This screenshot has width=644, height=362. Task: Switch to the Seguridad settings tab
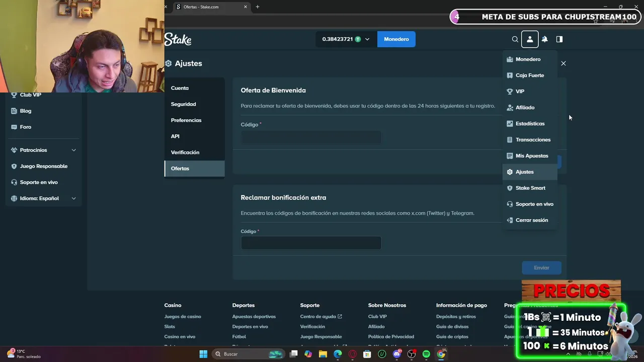(x=195, y=104)
